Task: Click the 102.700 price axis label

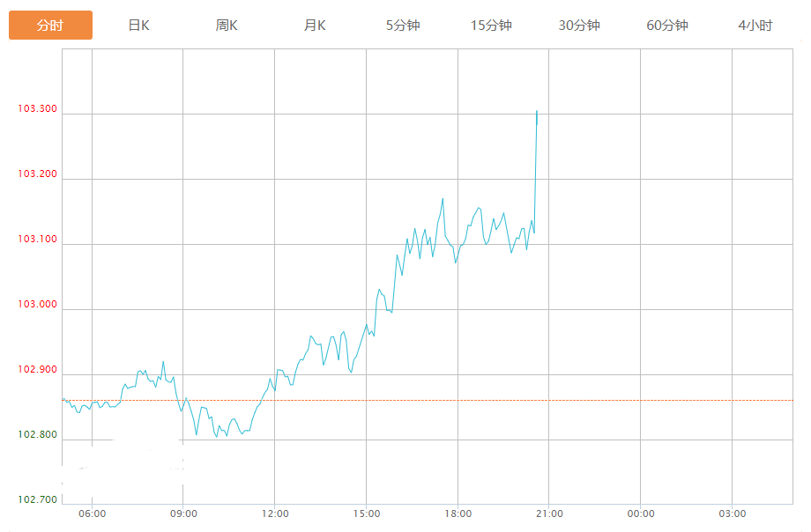Action: (x=37, y=500)
